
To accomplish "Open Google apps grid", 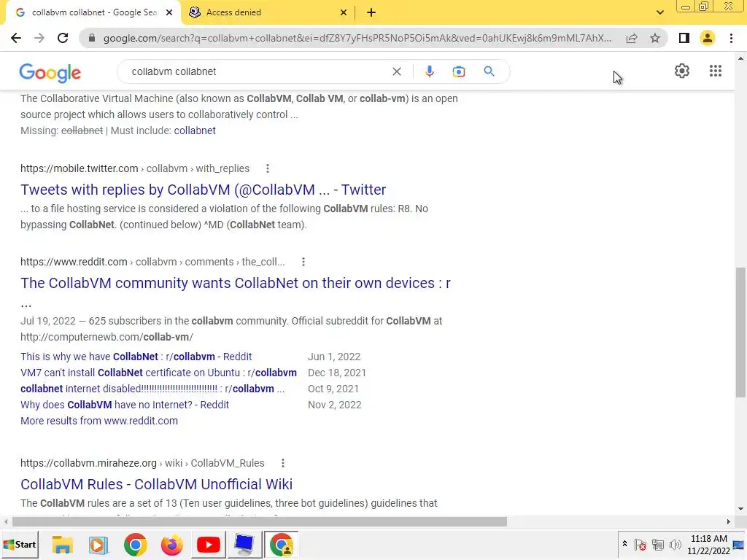I will 715,71.
